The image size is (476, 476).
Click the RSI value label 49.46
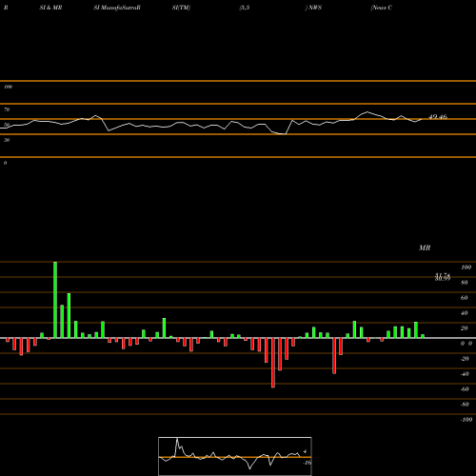438,117
